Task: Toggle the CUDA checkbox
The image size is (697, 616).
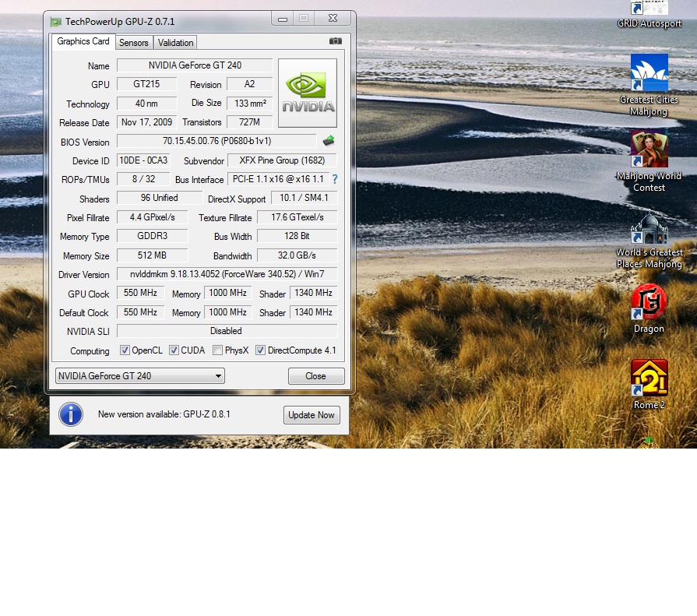Action: pos(174,350)
